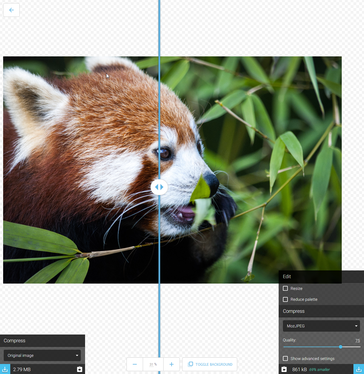
Task: Download the compressed image on the right
Action: 359,369
